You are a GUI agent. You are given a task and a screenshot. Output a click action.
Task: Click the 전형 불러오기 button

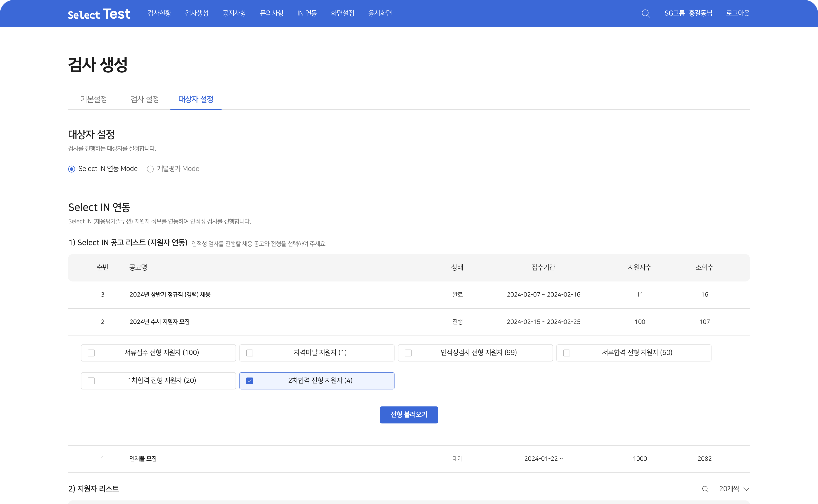(x=409, y=415)
